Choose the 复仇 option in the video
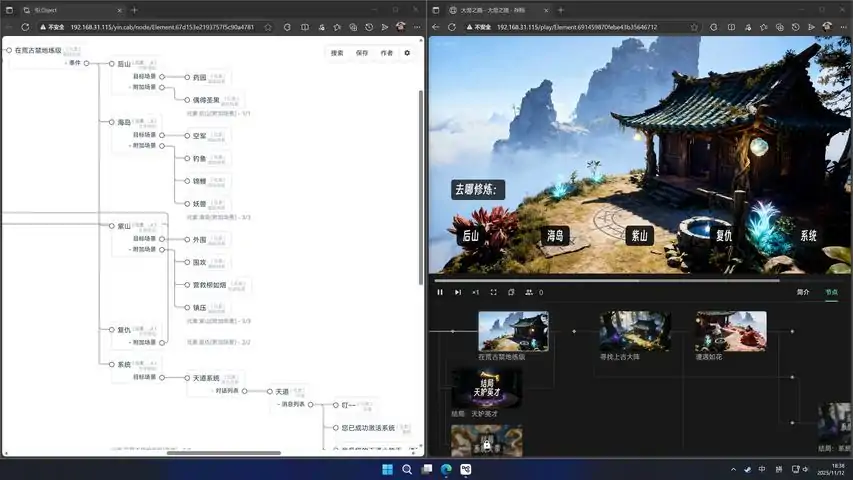 [724, 236]
